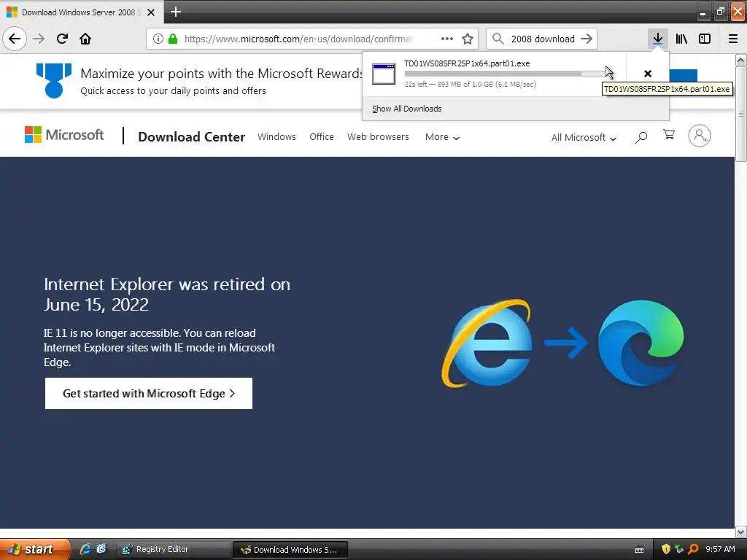Submit search with the arrow button
The height and width of the screenshot is (560, 747).
tap(587, 39)
